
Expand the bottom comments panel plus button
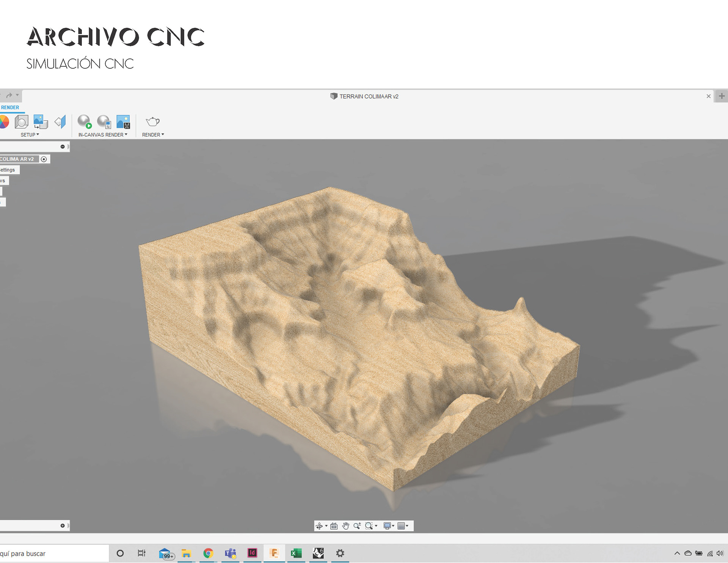tap(63, 526)
